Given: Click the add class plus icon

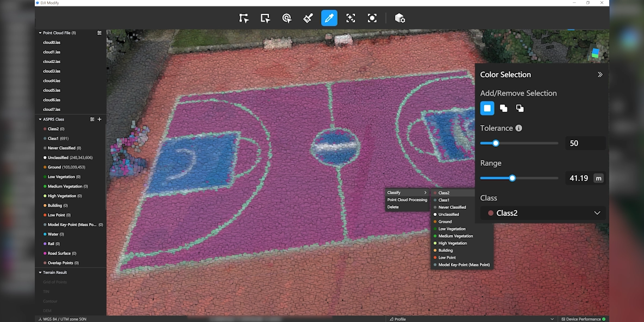Looking at the screenshot, I should (100, 119).
